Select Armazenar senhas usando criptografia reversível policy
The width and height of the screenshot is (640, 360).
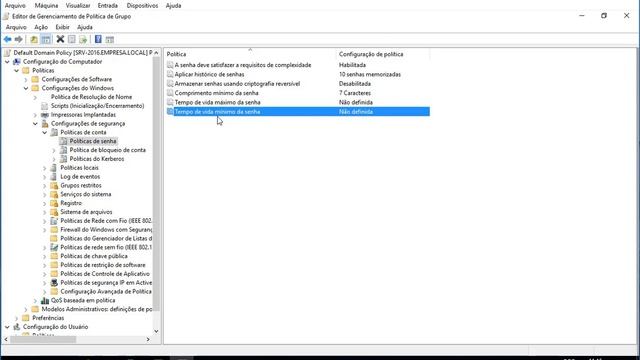point(237,84)
